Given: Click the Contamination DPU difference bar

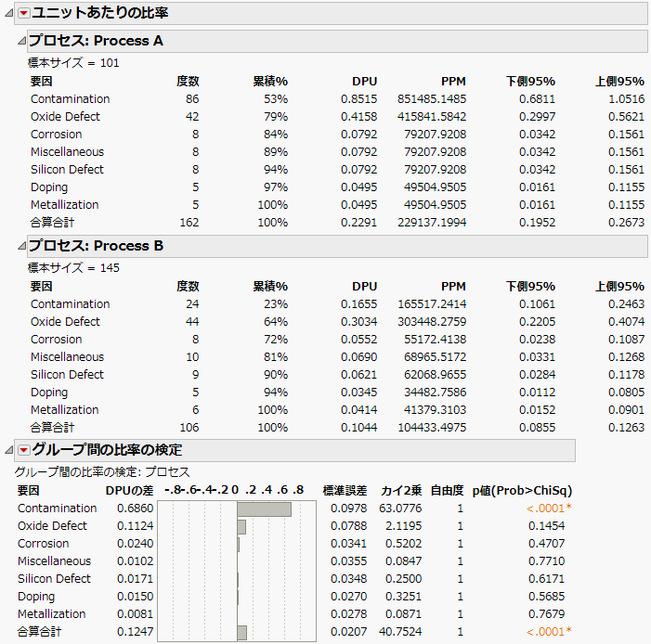Looking at the screenshot, I should (x=265, y=509).
